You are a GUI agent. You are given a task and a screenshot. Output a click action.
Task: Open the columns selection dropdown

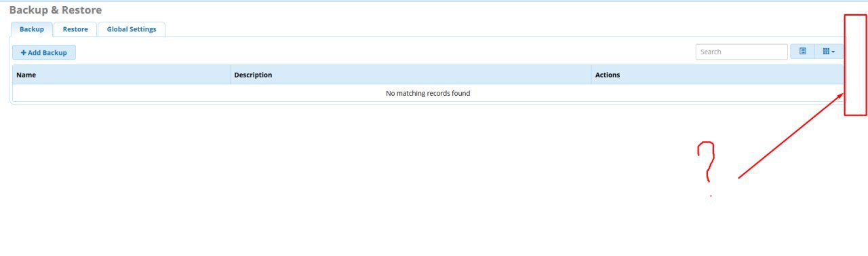coord(828,52)
